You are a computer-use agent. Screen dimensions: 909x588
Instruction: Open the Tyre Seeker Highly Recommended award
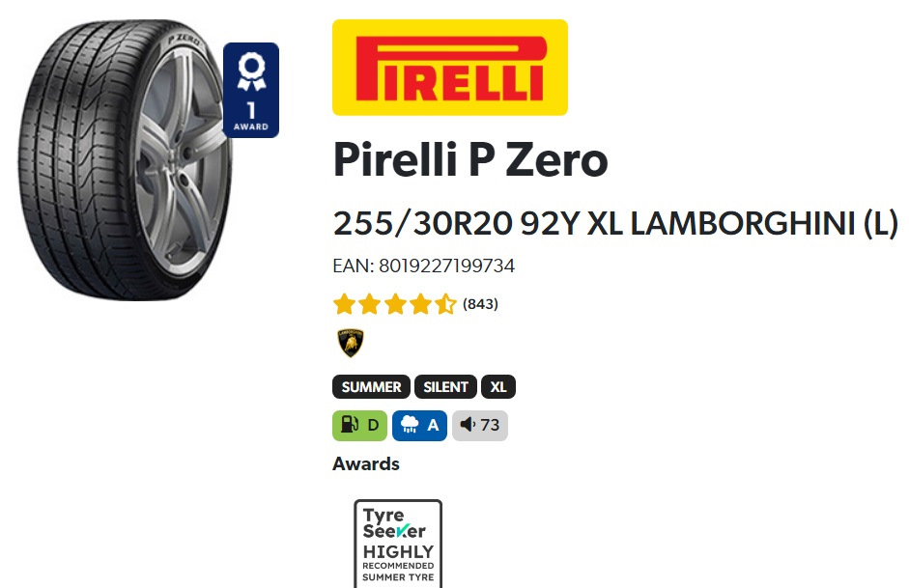coord(398,544)
